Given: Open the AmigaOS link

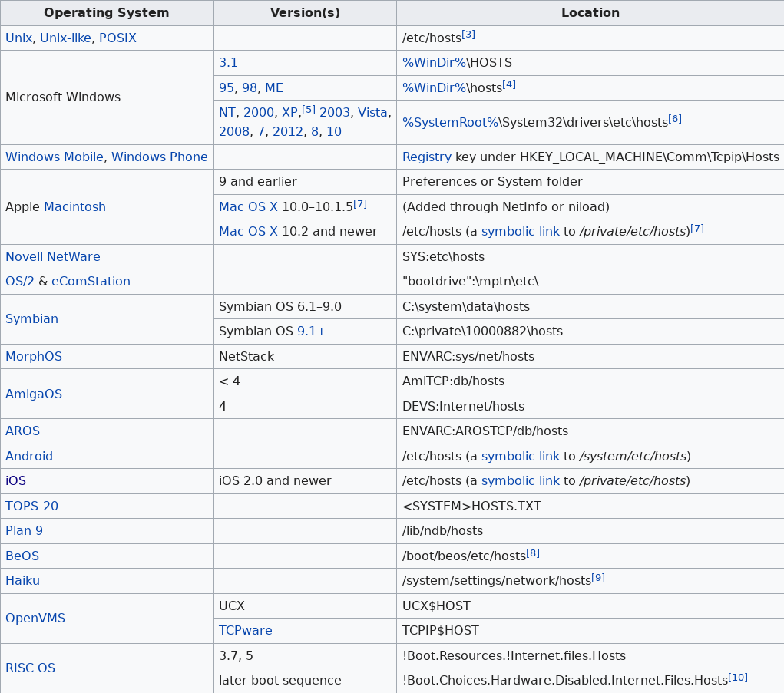Looking at the screenshot, I should [x=34, y=394].
